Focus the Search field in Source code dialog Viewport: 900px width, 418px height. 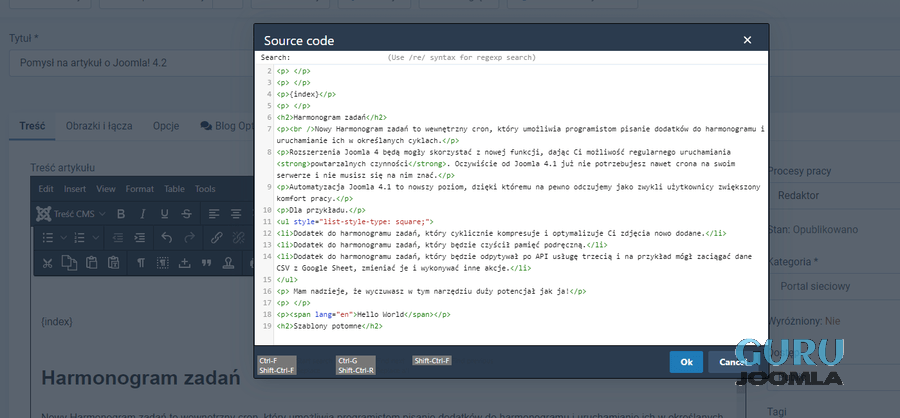pos(339,57)
